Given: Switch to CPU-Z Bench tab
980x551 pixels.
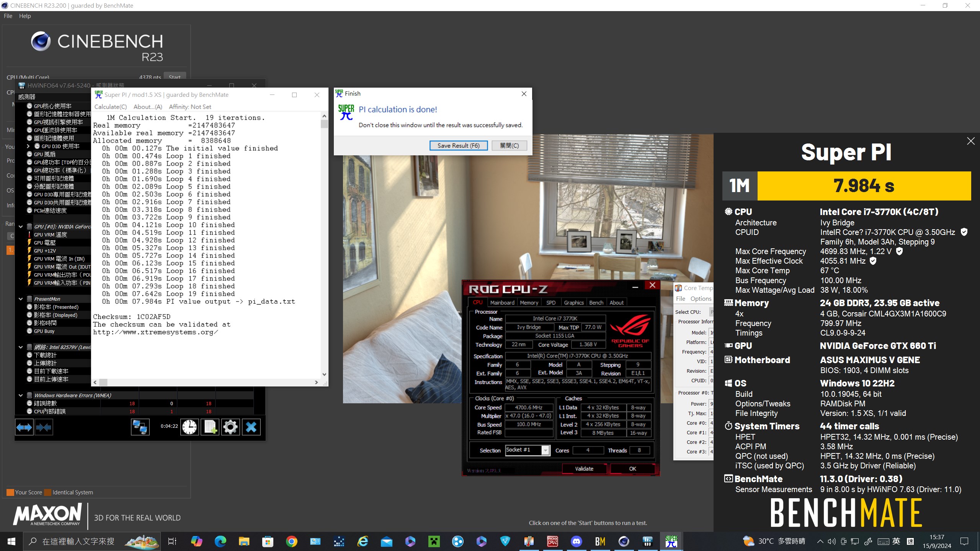Looking at the screenshot, I should point(596,303).
